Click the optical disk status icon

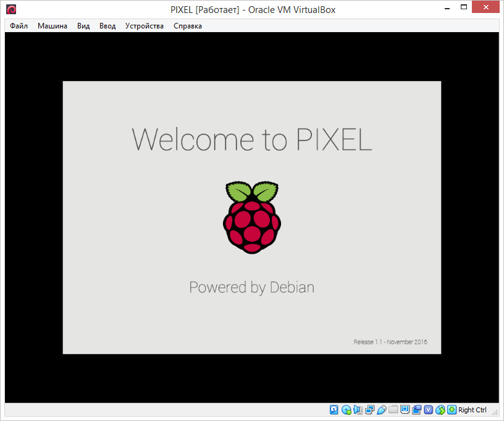click(x=346, y=409)
